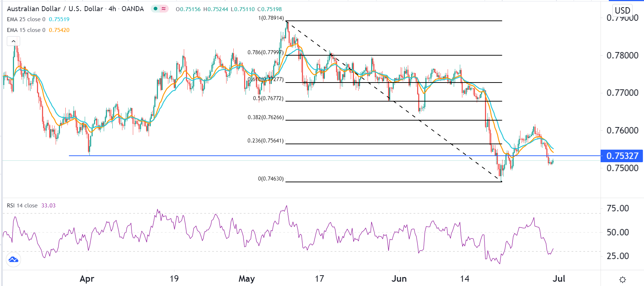Click the RSI 50.00 scale value
644x286 pixels.
pos(618,232)
